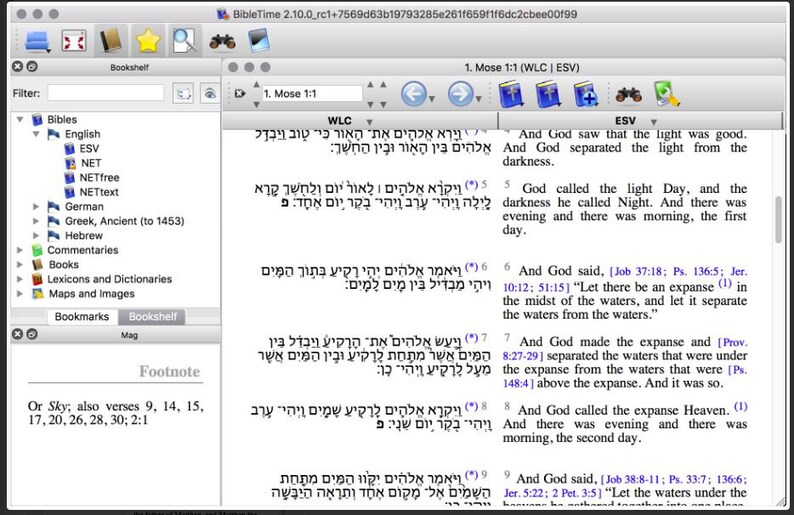The image size is (794, 515).
Task: Expand the Books category
Action: [20, 264]
